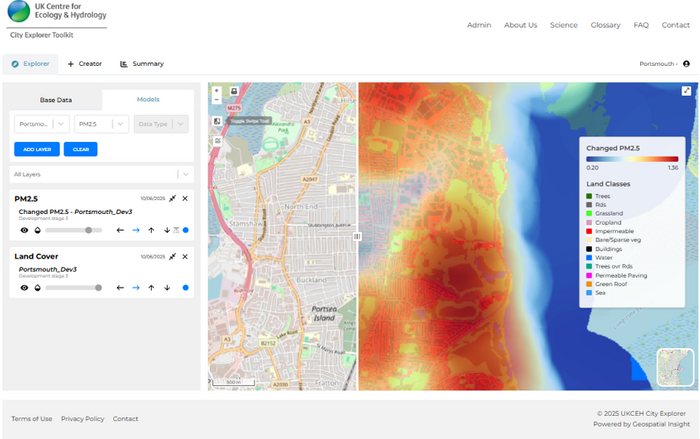Activate the Toggle Swipe Tool icon
The image size is (700, 439).
pos(216,121)
